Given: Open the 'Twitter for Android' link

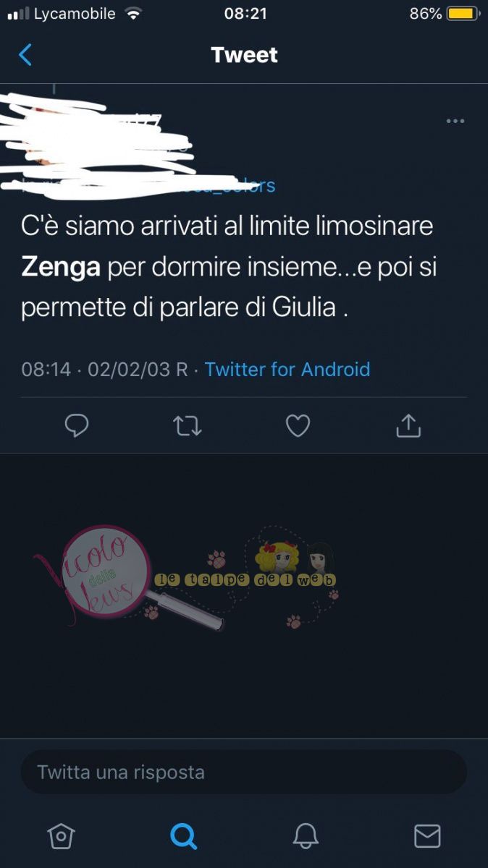Looking at the screenshot, I should (287, 369).
